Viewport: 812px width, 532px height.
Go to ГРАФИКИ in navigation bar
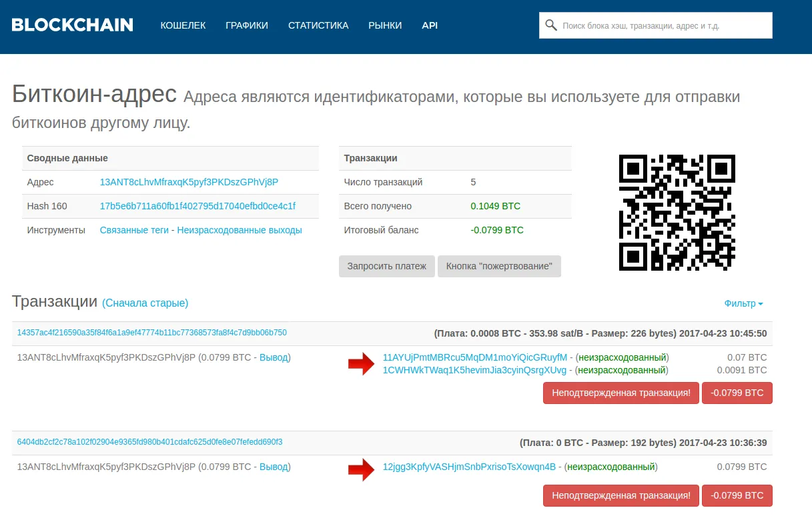pos(247,25)
